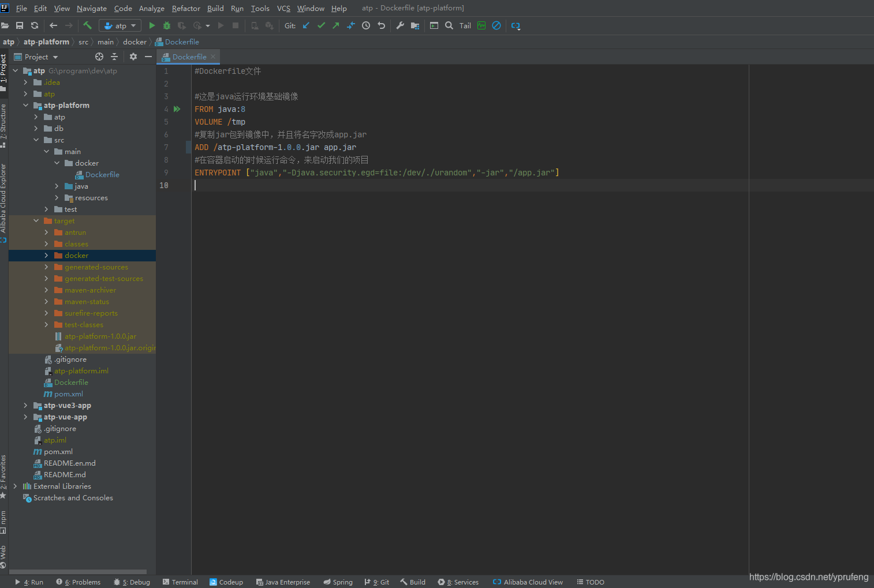
Task: Collapse the target folder in Project tree
Action: tap(36, 220)
